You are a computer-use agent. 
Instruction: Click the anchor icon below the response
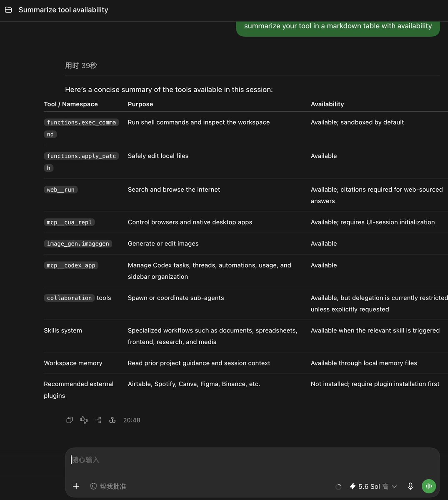(112, 420)
